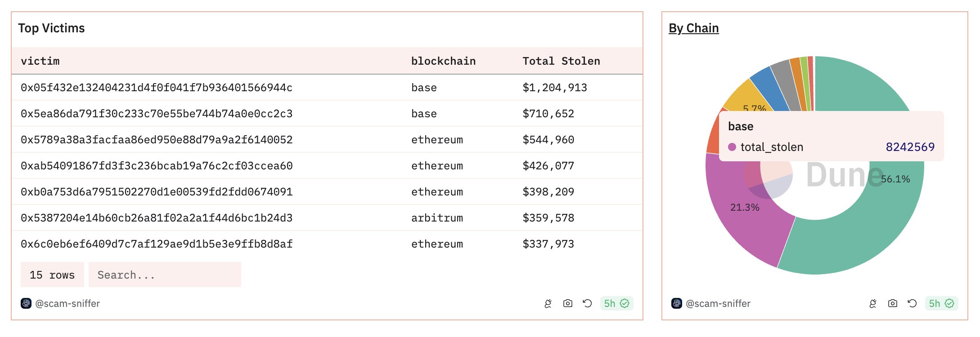This screenshot has width=980, height=337.
Task: Refresh the Top Victims query results
Action: [x=587, y=304]
